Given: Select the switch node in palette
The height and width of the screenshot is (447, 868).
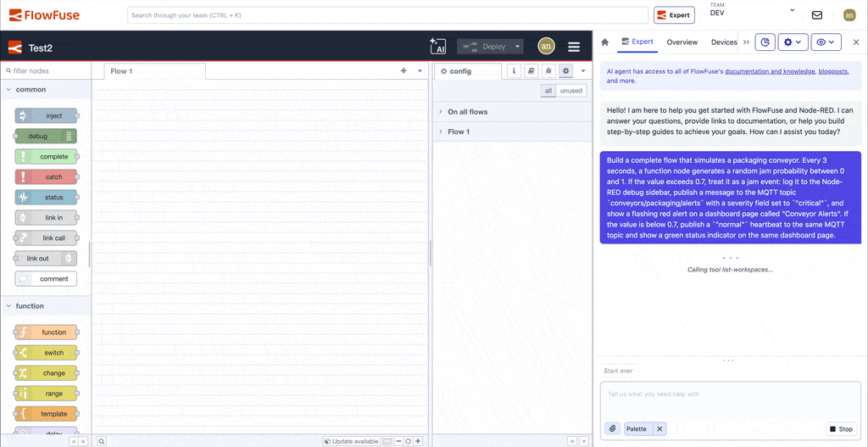Looking at the screenshot, I should pos(46,353).
